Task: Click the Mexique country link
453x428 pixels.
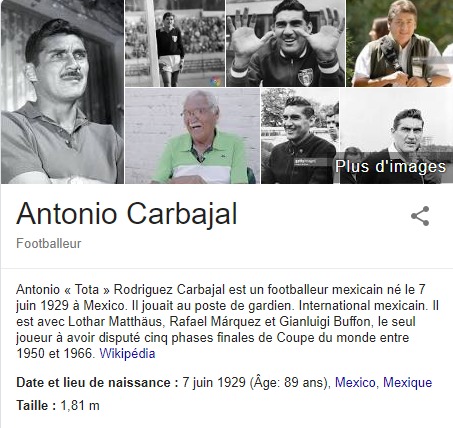Action: 407,382
